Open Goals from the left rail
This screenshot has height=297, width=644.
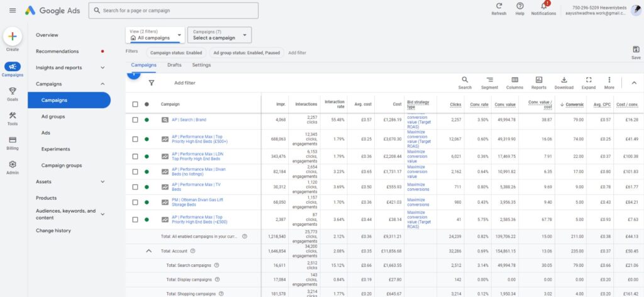coord(13,91)
